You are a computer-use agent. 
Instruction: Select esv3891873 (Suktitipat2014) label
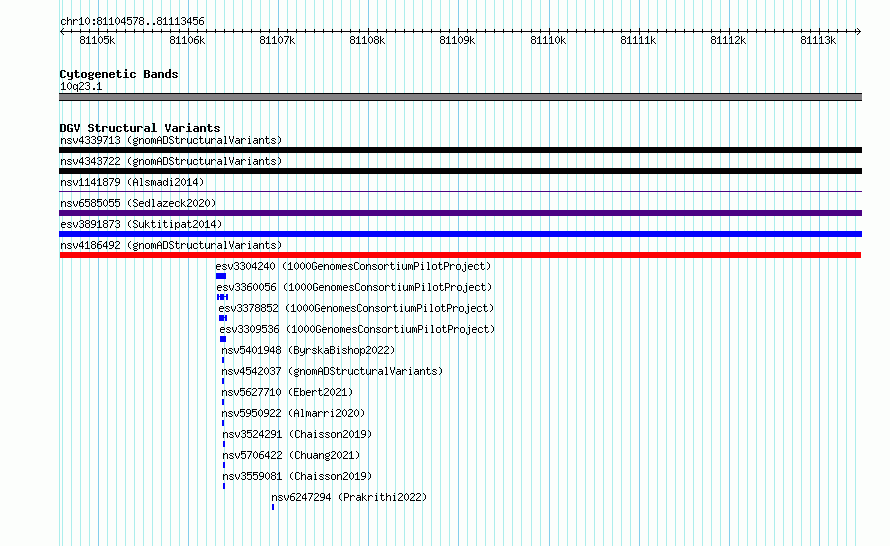tap(141, 224)
